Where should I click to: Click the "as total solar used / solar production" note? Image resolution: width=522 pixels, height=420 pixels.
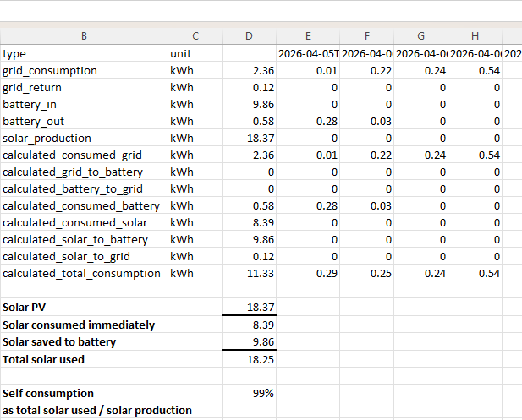coord(97,410)
